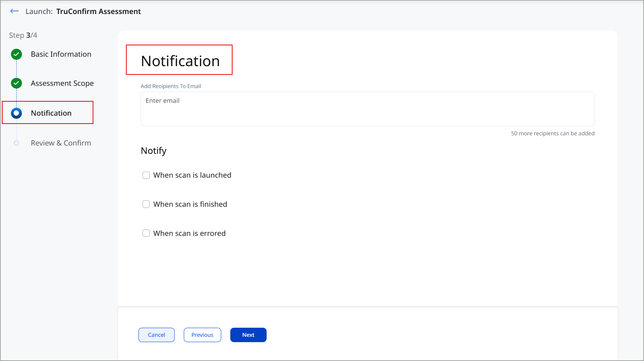The image size is (644, 361).
Task: Click the When scan is finished label
Action: click(190, 204)
